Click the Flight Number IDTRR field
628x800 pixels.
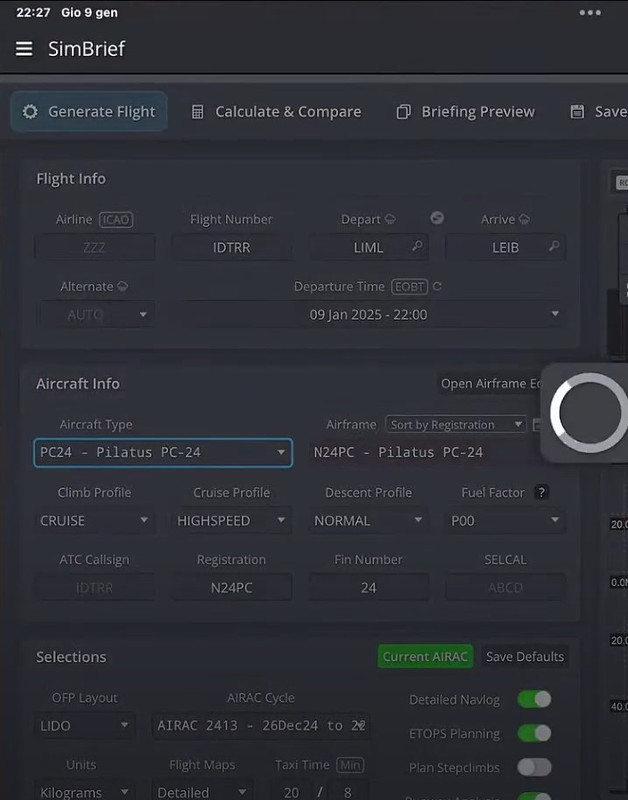pyautogui.click(x=231, y=247)
